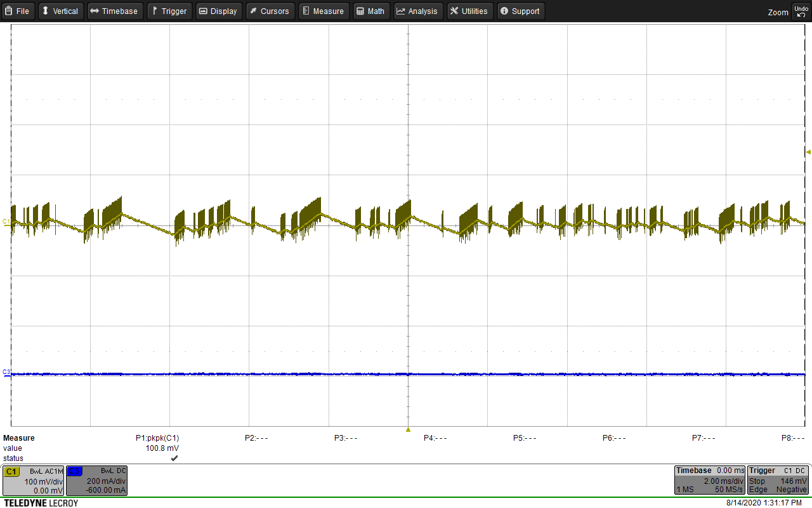Click the yellow C1 badge label
Viewport: 812px width, 508px height.
pyautogui.click(x=11, y=471)
